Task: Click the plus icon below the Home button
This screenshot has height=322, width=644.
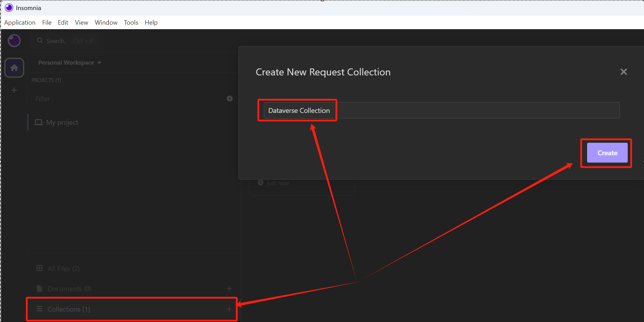Action: point(14,90)
